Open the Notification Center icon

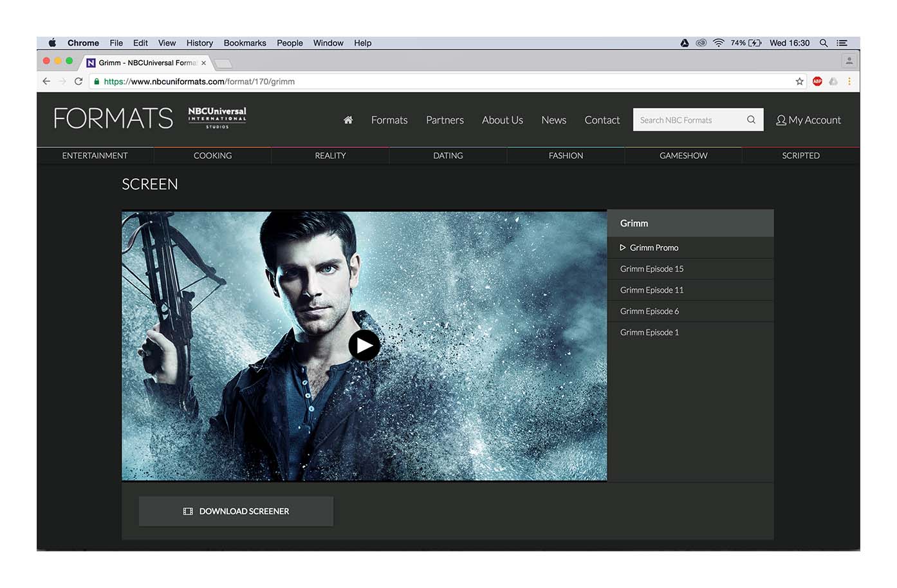pyautogui.click(x=842, y=43)
